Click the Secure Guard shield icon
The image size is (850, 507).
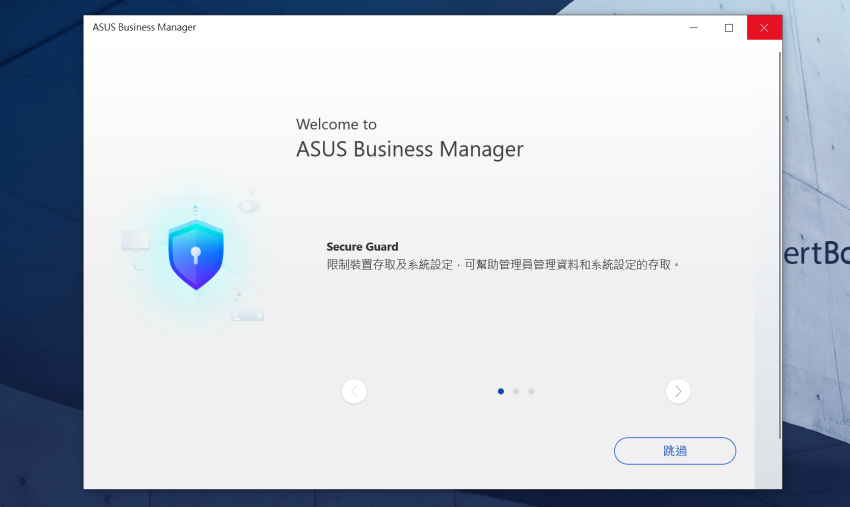coord(196,254)
